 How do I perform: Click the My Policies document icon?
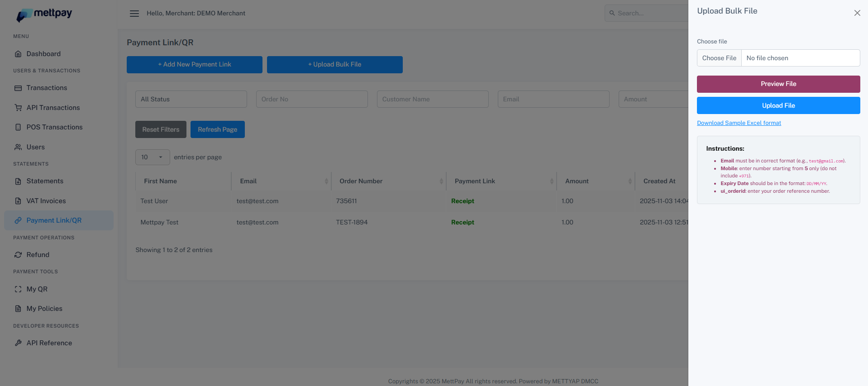point(18,309)
